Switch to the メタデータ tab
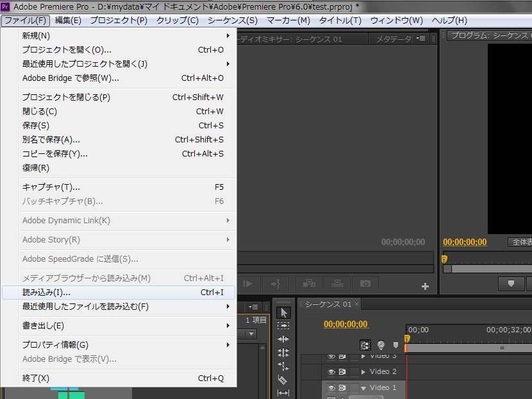 click(x=394, y=39)
